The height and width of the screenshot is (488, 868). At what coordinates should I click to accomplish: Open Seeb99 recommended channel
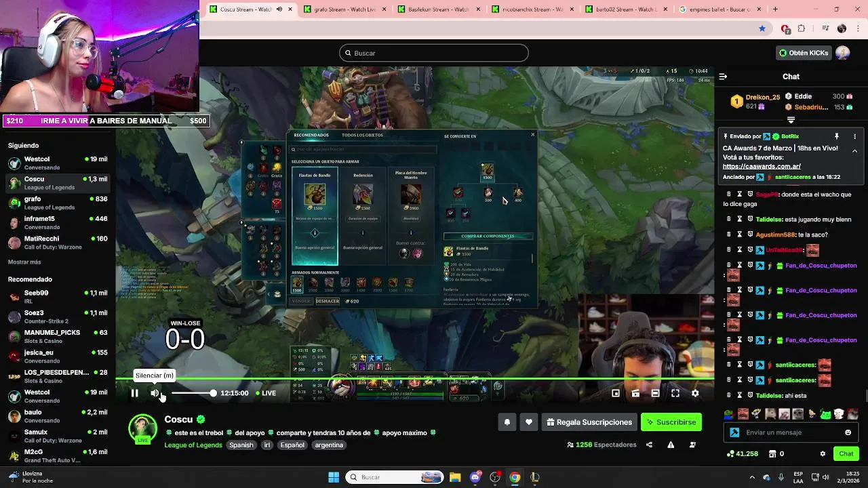pos(58,297)
